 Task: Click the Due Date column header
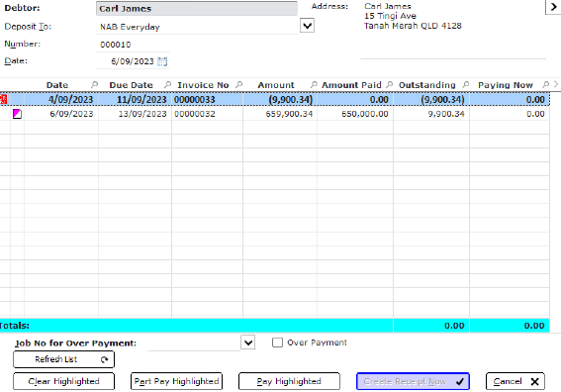click(131, 85)
